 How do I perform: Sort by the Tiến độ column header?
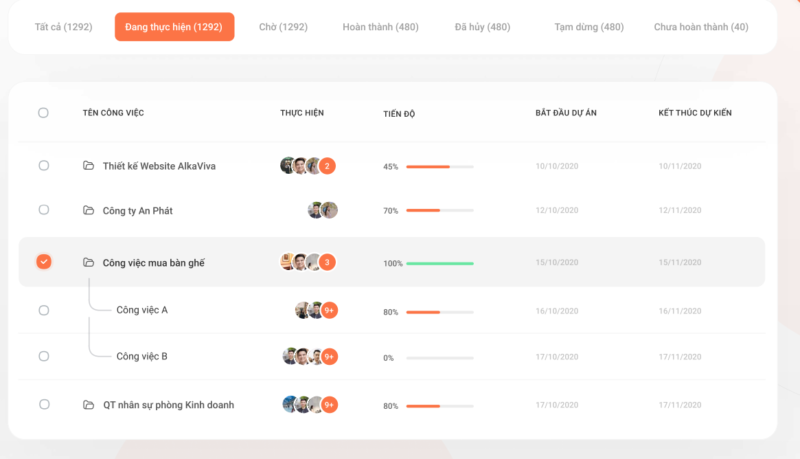pyautogui.click(x=399, y=114)
